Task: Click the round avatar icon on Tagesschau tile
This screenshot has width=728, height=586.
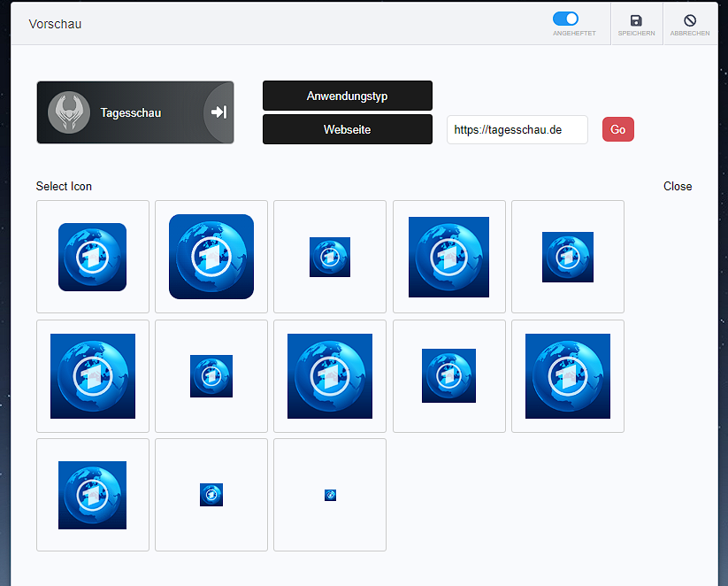Action: [69, 112]
